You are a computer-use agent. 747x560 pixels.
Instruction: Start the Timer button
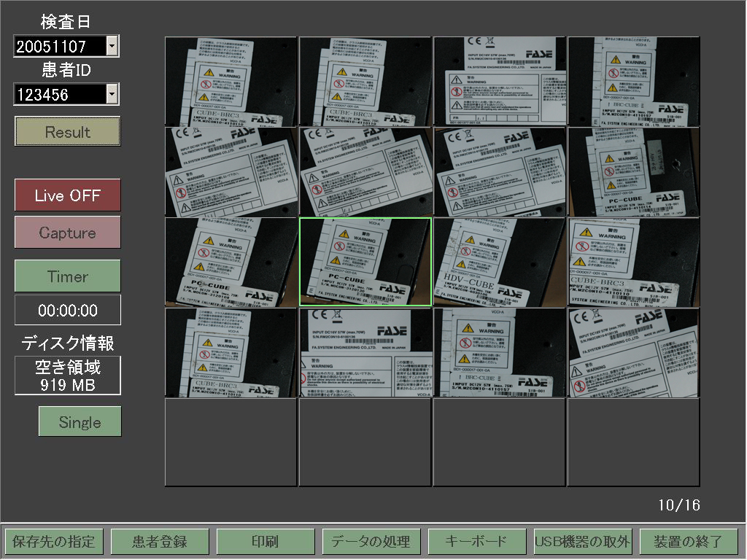tap(67, 276)
